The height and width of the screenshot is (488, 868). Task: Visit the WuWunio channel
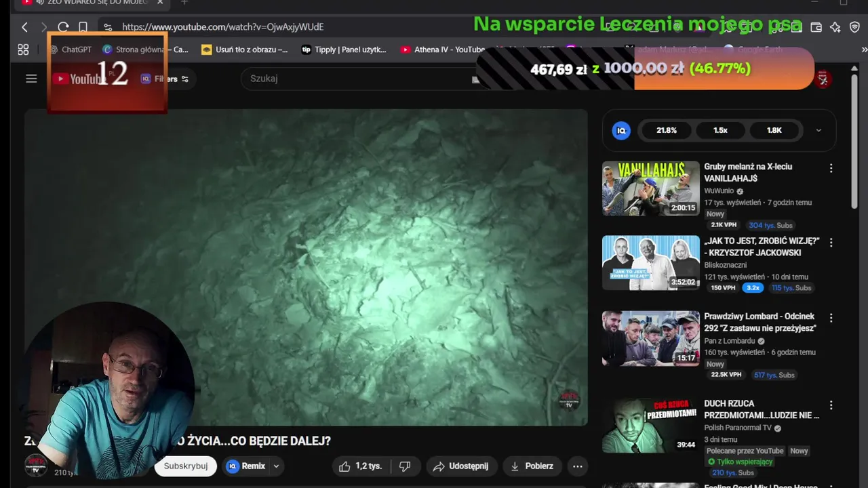(x=719, y=191)
